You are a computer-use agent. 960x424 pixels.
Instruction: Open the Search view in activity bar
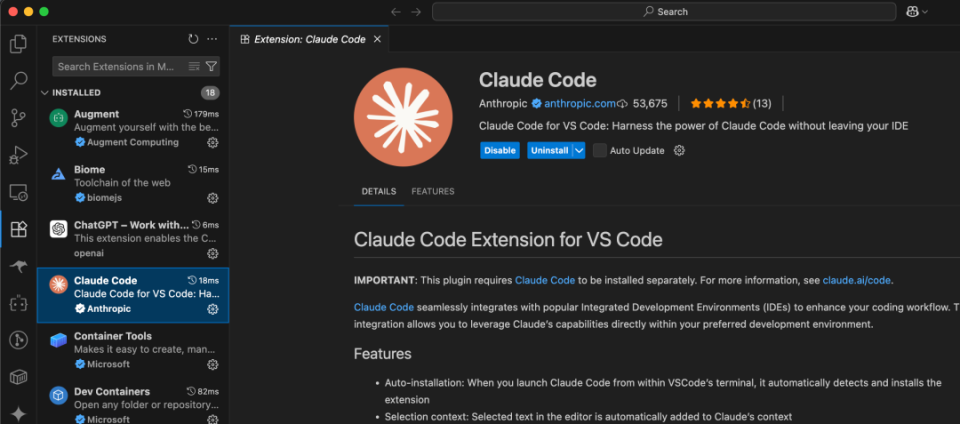[18, 81]
